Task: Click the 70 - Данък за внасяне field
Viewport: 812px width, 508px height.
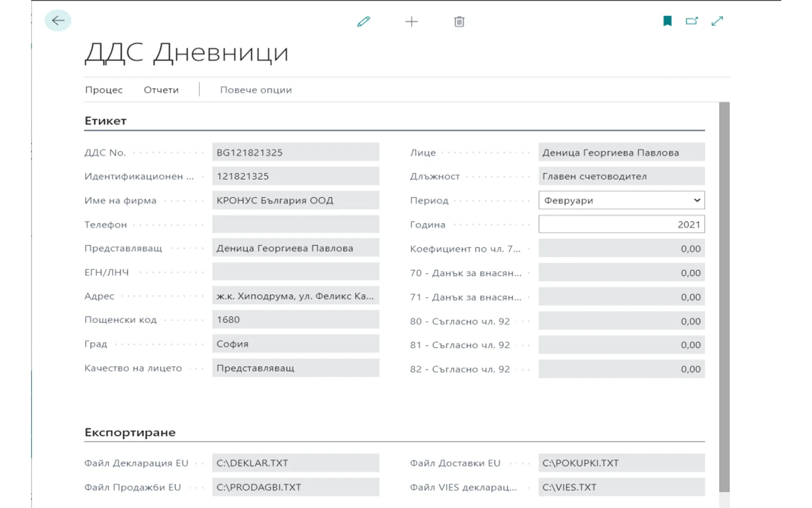Action: (x=622, y=273)
